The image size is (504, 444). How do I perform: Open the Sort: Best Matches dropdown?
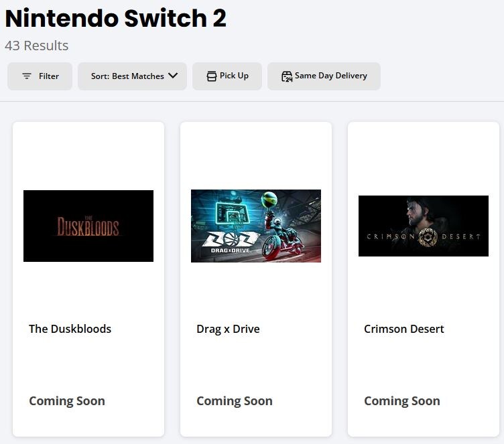127,76
